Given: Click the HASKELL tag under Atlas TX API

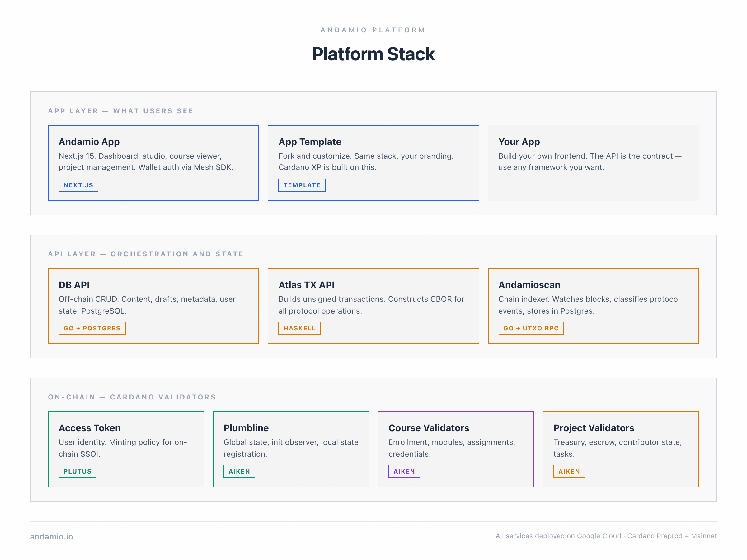Looking at the screenshot, I should pos(299,328).
